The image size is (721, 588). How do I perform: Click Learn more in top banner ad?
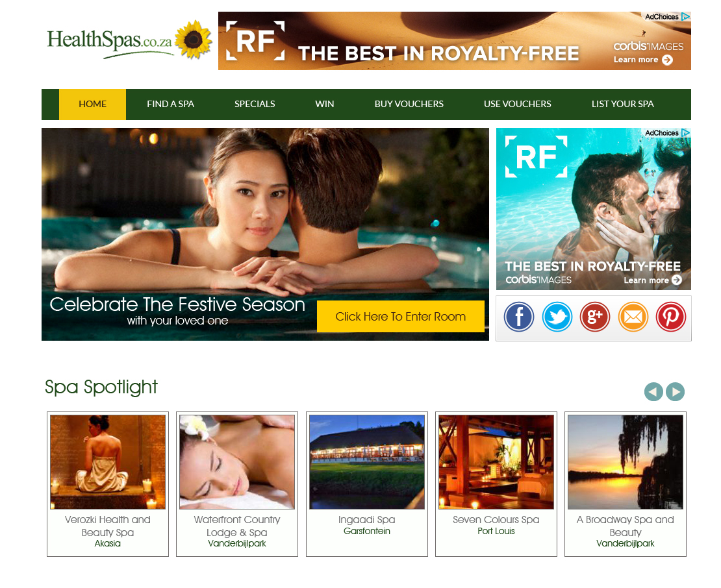click(643, 60)
